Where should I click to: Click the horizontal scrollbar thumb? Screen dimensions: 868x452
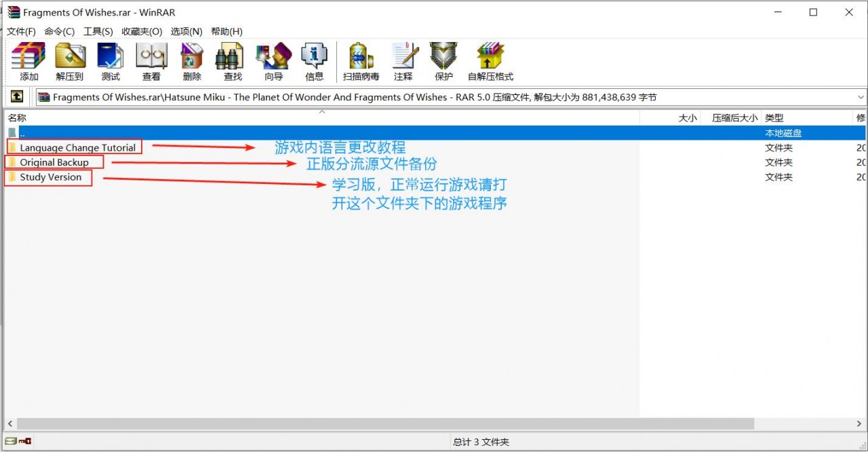click(386, 423)
